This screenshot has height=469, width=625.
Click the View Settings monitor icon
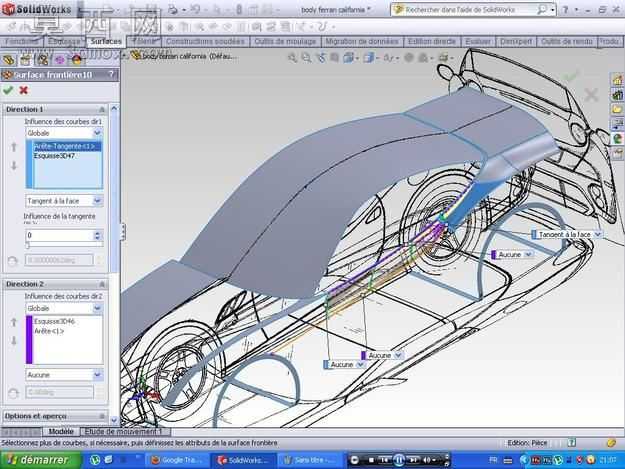(x=443, y=58)
